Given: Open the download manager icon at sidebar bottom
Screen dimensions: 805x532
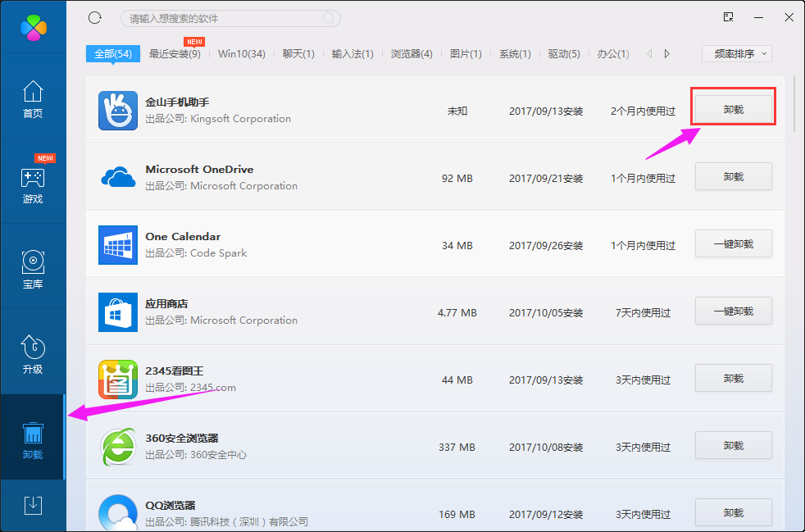Looking at the screenshot, I should click(33, 506).
